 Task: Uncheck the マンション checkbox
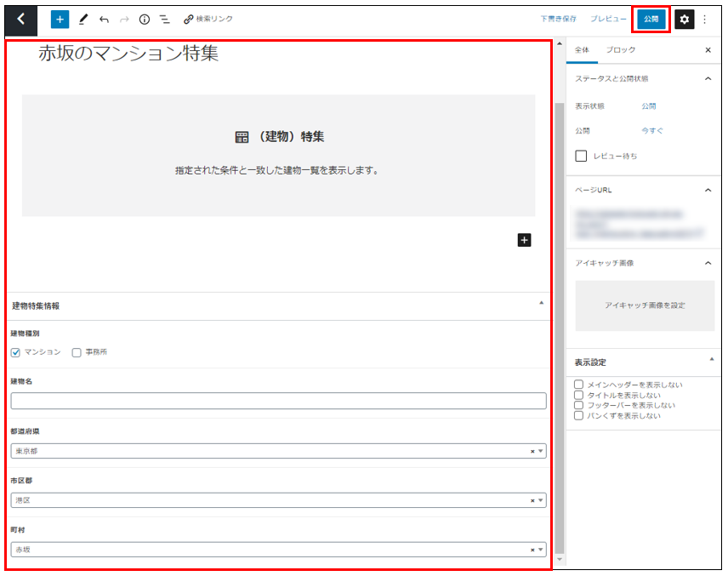coord(15,352)
